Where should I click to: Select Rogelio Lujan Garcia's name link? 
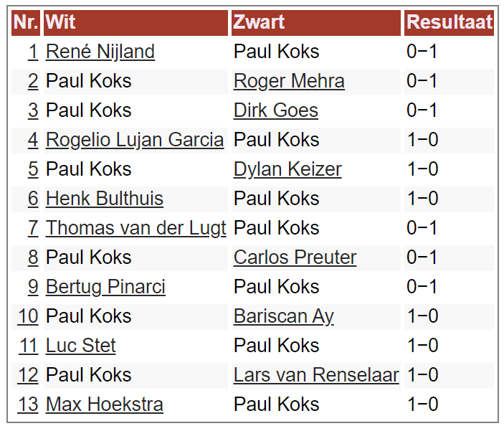[x=135, y=140]
